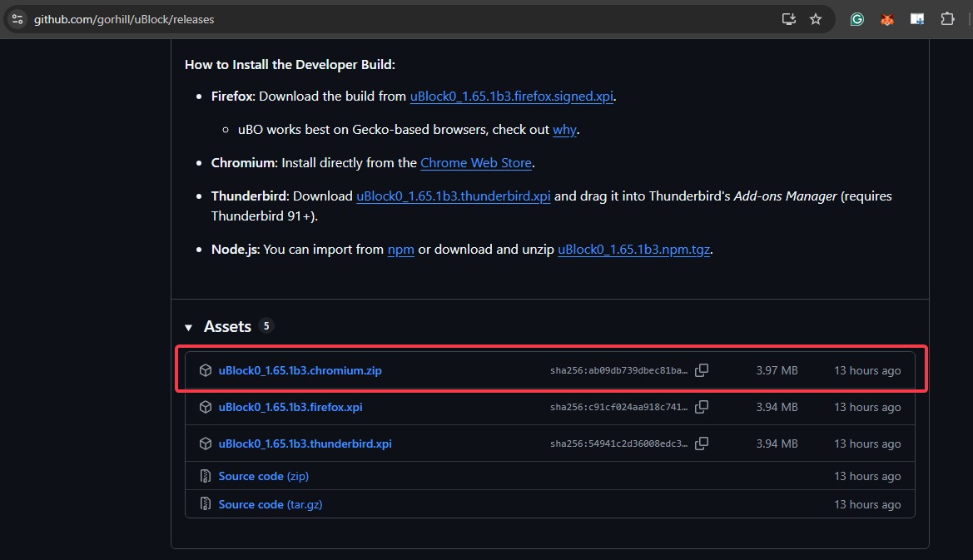The width and height of the screenshot is (973, 560).
Task: Download uBlock0_1.65.1b3.thunderbird.xpi from Assets
Action: (305, 444)
